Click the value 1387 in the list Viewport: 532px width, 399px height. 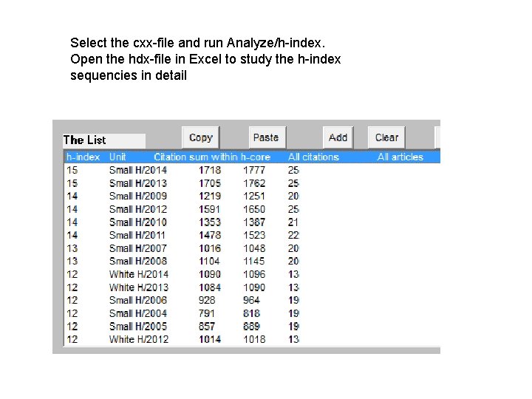(254, 222)
